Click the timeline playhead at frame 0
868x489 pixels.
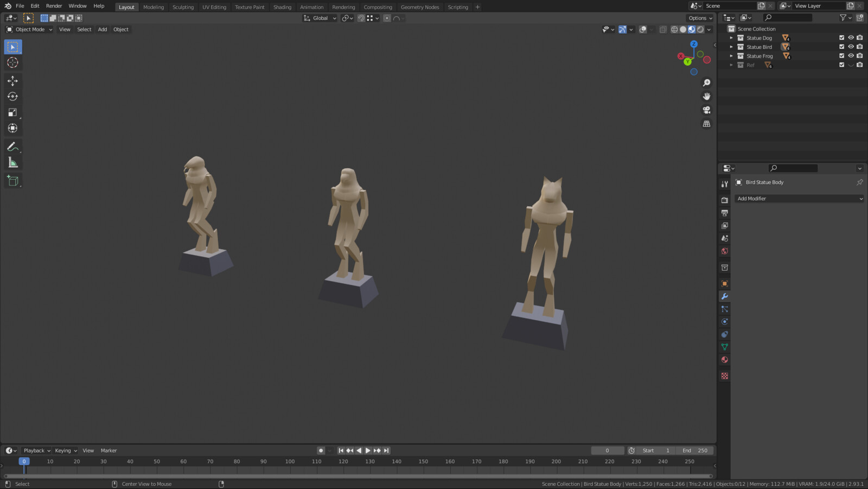[24, 461]
